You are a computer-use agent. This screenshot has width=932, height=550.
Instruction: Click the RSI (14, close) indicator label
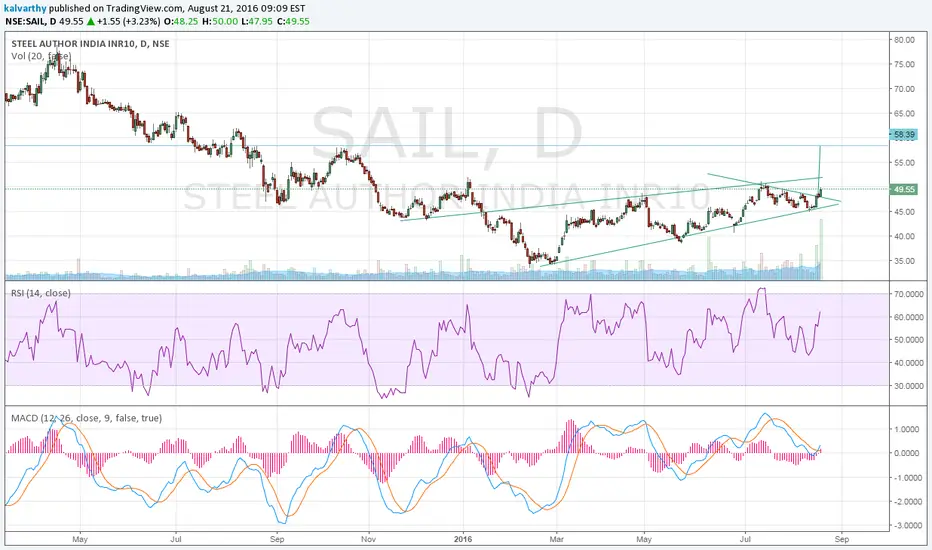pos(40,293)
